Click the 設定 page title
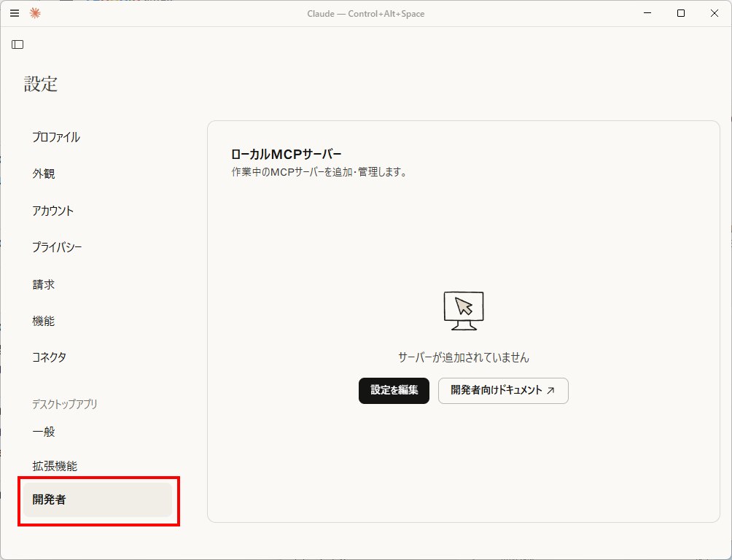 coord(41,84)
